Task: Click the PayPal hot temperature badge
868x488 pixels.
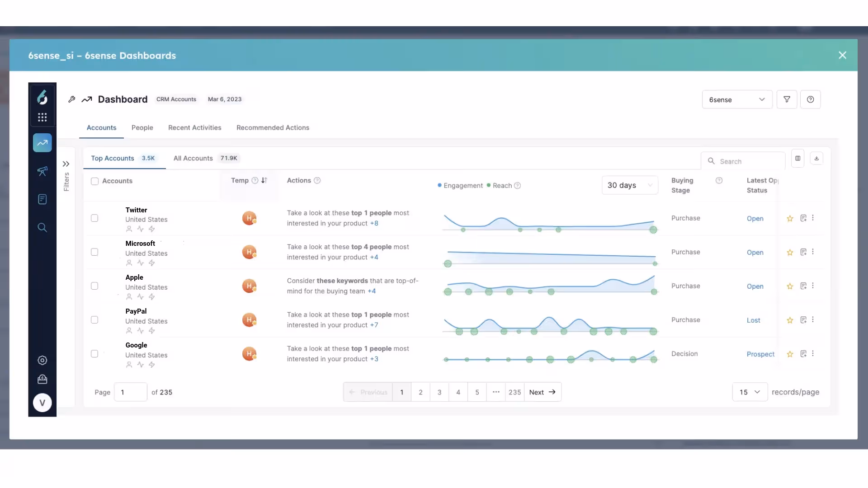Action: [249, 320]
